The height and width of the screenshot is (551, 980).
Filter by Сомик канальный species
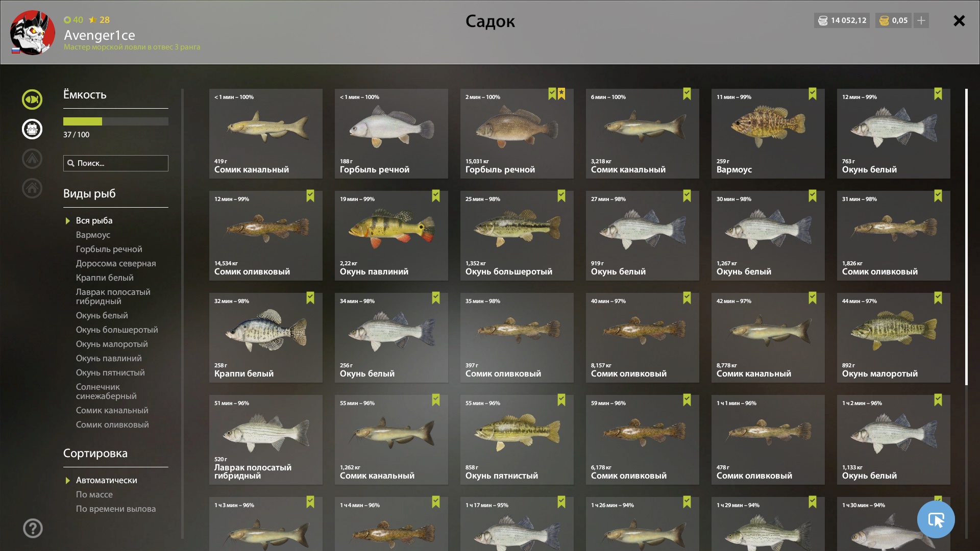112,410
